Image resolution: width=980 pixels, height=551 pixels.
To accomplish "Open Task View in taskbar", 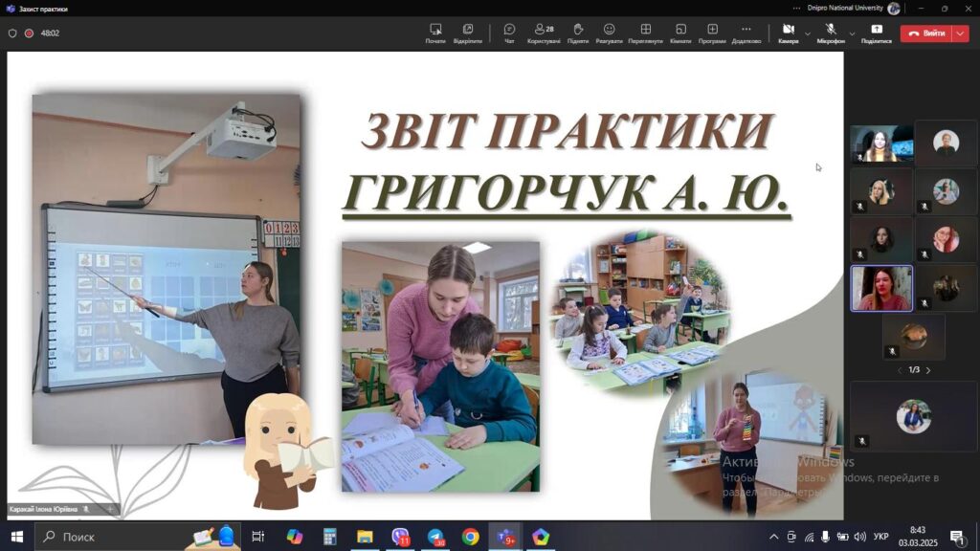I will [257, 537].
